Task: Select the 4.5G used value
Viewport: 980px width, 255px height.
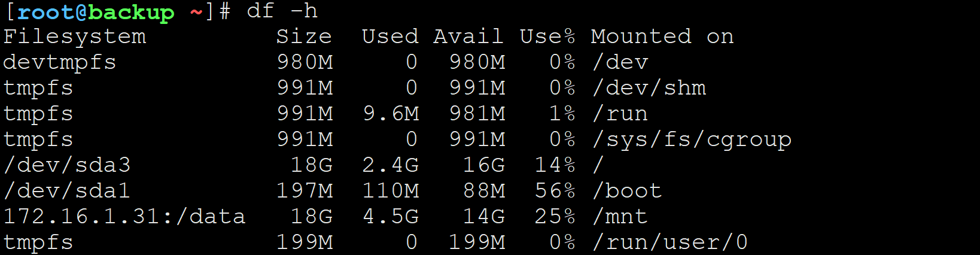Action: click(x=391, y=217)
